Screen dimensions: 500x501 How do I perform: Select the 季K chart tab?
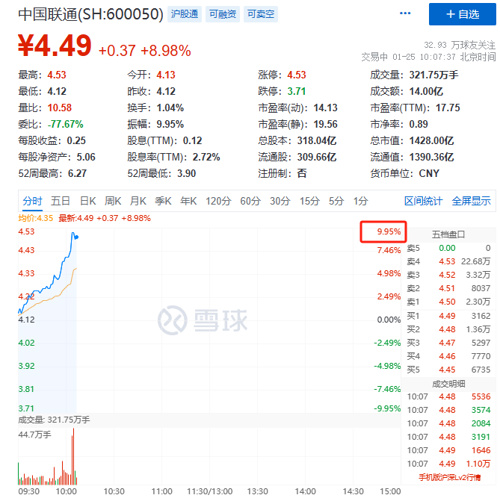(163, 201)
